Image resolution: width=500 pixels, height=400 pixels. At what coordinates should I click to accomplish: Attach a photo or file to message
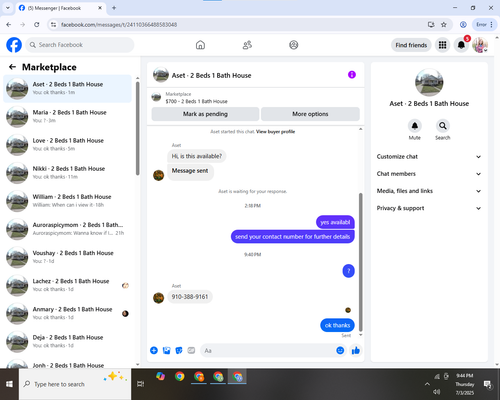tap(166, 350)
